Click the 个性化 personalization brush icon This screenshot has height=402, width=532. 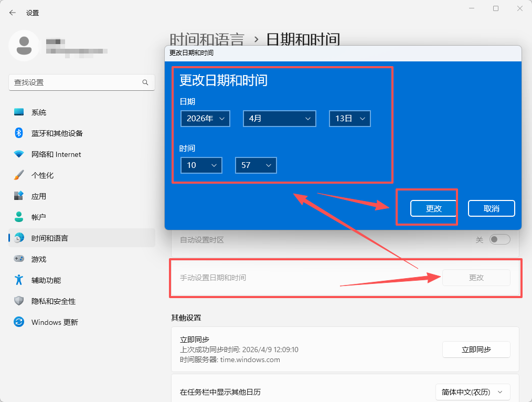coord(18,175)
